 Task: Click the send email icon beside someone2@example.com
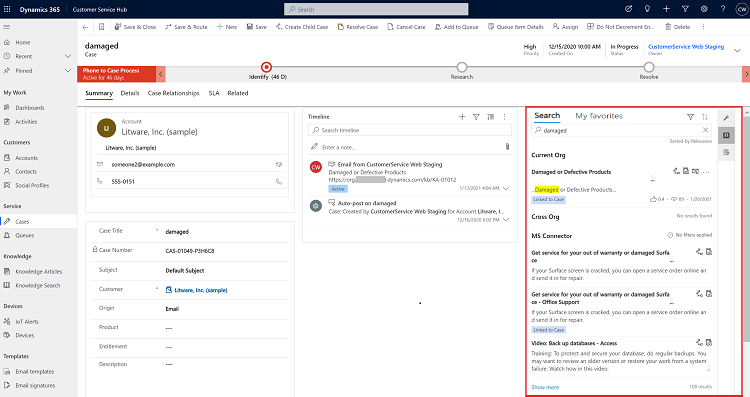(279, 165)
